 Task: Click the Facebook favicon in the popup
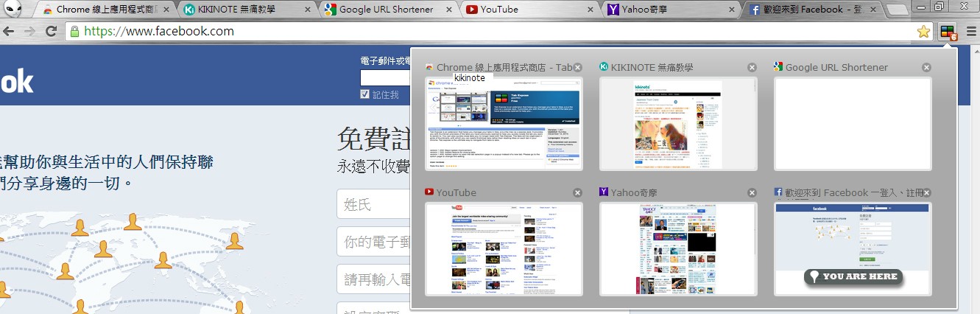click(x=778, y=192)
